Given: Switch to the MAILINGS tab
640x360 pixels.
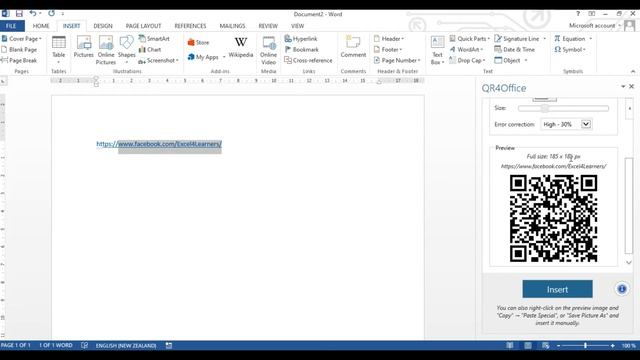Looking at the screenshot, I should (x=232, y=26).
